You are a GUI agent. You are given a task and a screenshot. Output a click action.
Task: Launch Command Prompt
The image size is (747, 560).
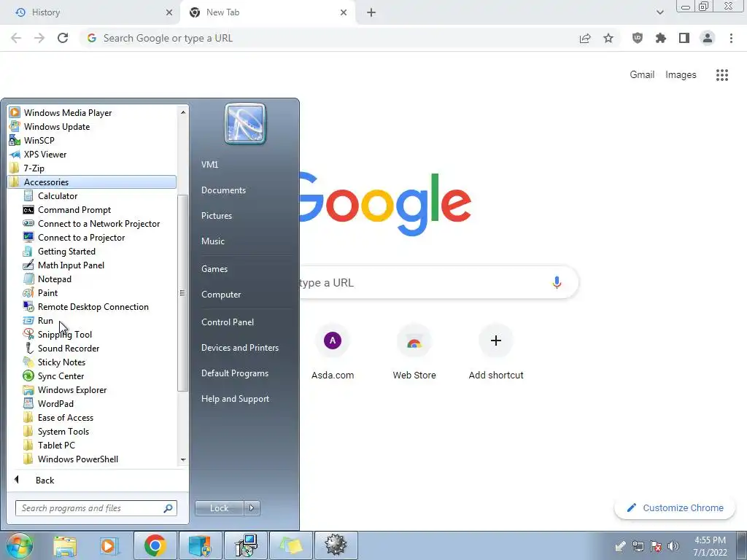point(74,209)
